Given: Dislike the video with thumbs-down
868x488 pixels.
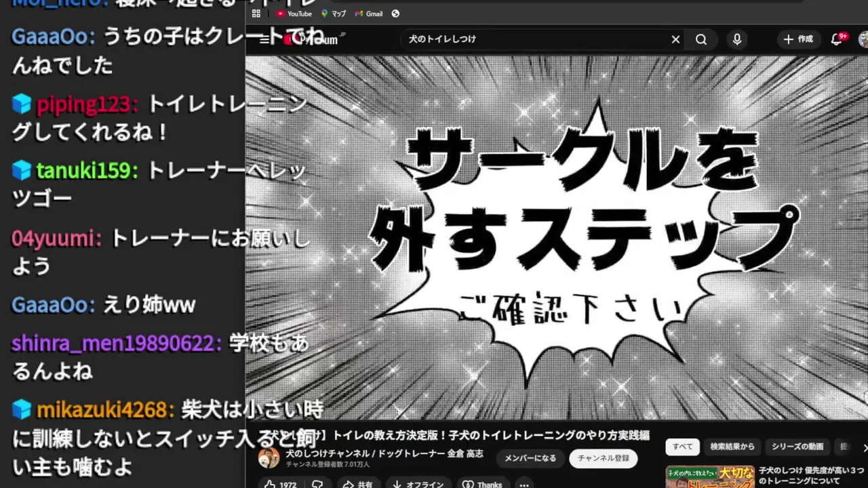Looking at the screenshot, I should pos(317,484).
